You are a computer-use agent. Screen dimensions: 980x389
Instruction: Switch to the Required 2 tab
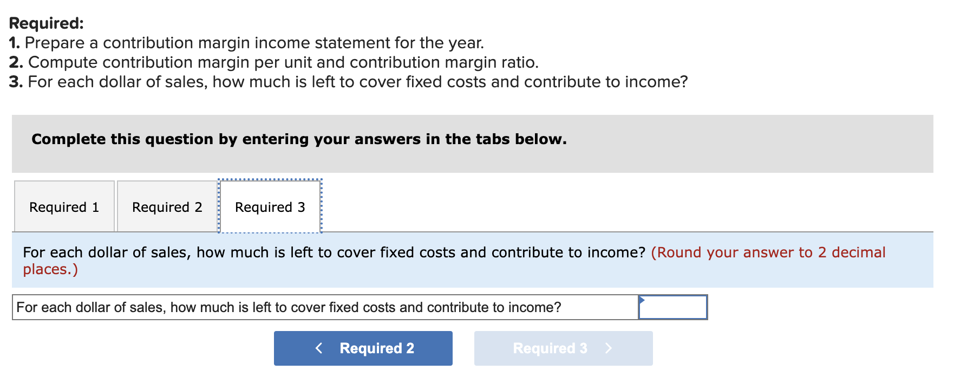[x=167, y=206]
